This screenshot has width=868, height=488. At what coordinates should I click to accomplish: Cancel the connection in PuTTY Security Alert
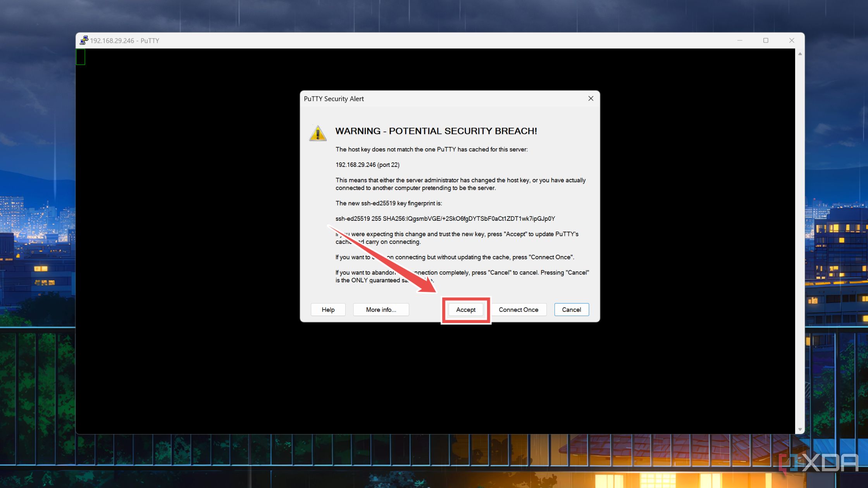pos(572,309)
